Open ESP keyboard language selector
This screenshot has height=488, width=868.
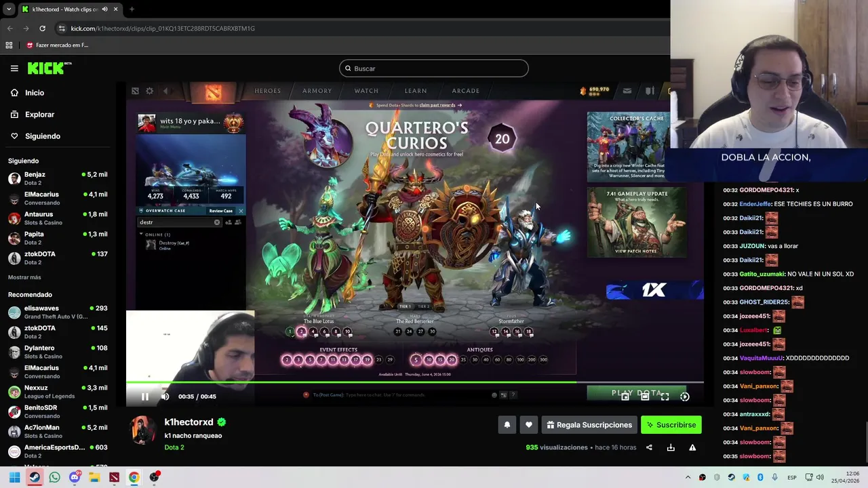(x=792, y=477)
